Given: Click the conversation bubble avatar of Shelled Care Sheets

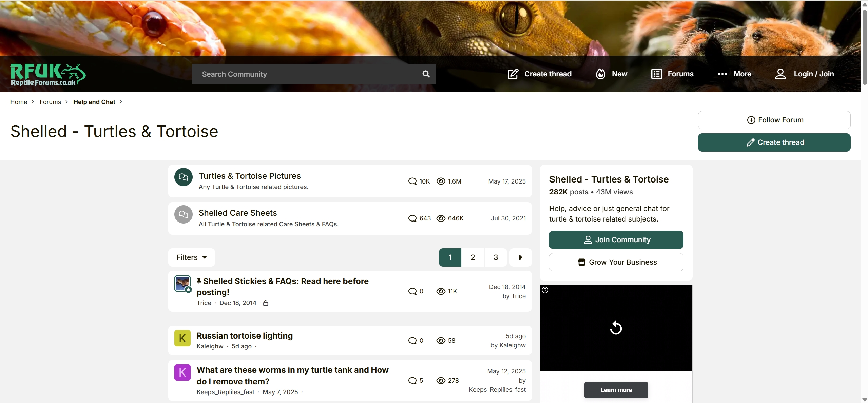Looking at the screenshot, I should [x=183, y=214].
